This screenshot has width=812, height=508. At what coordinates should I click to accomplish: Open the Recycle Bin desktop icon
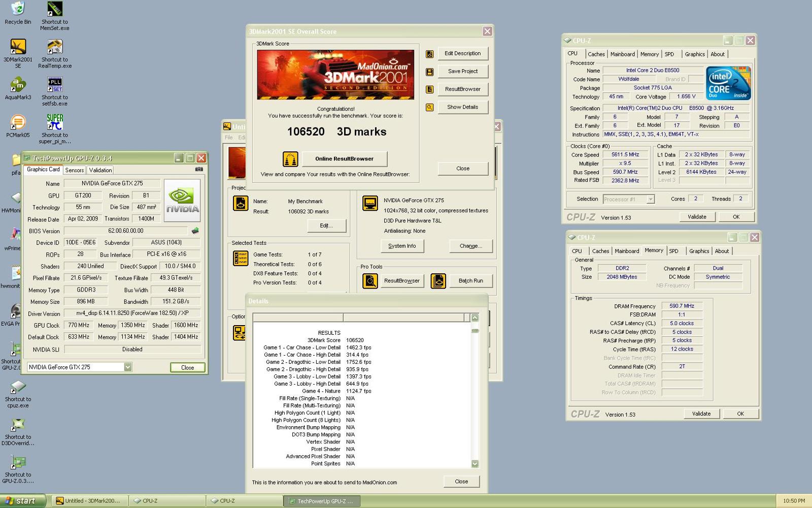pyautogui.click(x=18, y=9)
